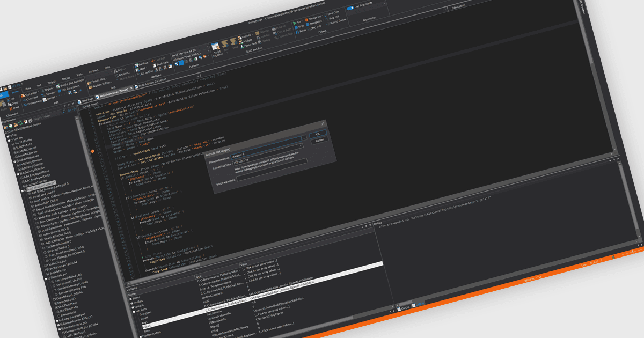Click Stop in the Build and Run group

click(x=234, y=43)
